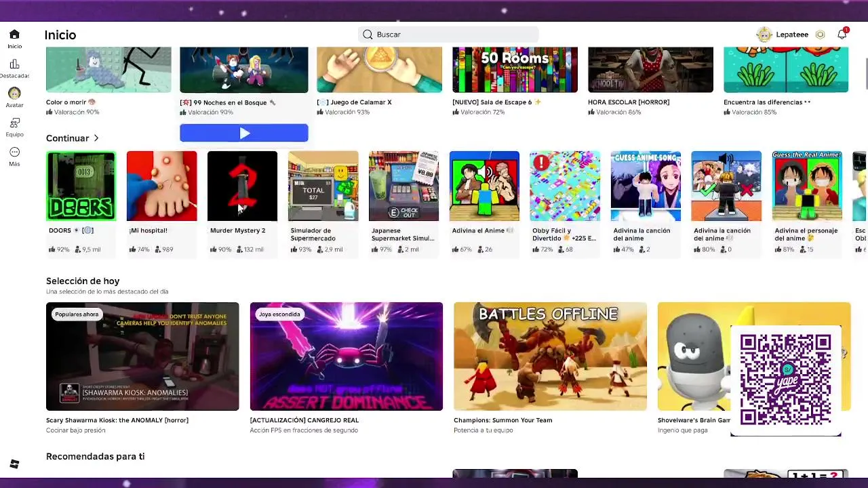Open the DOORS game thumbnail
This screenshot has height=488, width=868.
pos(81,186)
